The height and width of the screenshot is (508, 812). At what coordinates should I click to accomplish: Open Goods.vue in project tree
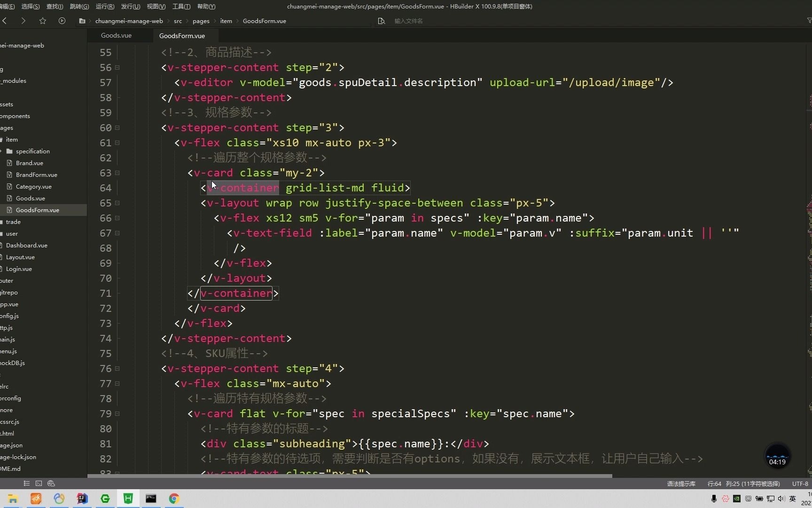pos(31,198)
